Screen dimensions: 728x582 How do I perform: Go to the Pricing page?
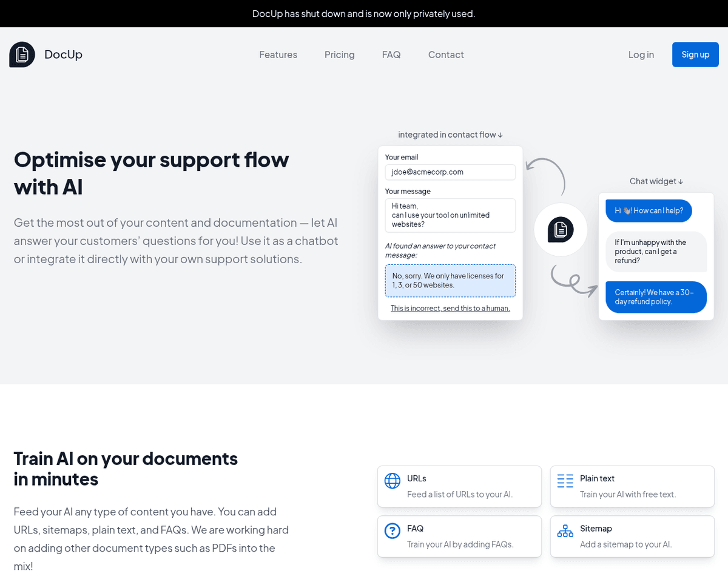339,55
